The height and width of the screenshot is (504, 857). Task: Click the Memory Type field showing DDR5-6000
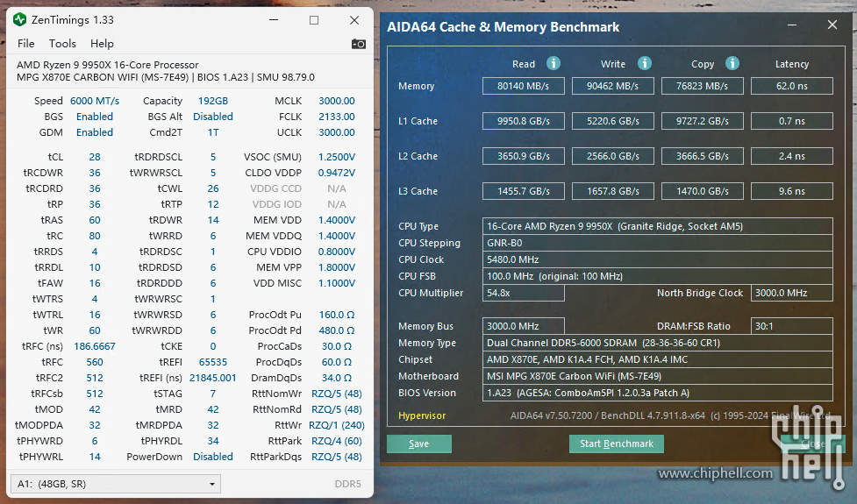(658, 343)
